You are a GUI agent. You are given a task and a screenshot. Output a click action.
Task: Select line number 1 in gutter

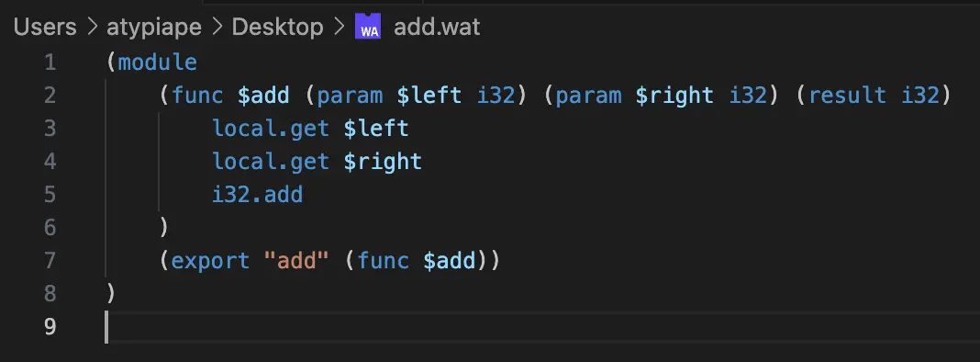coord(50,62)
